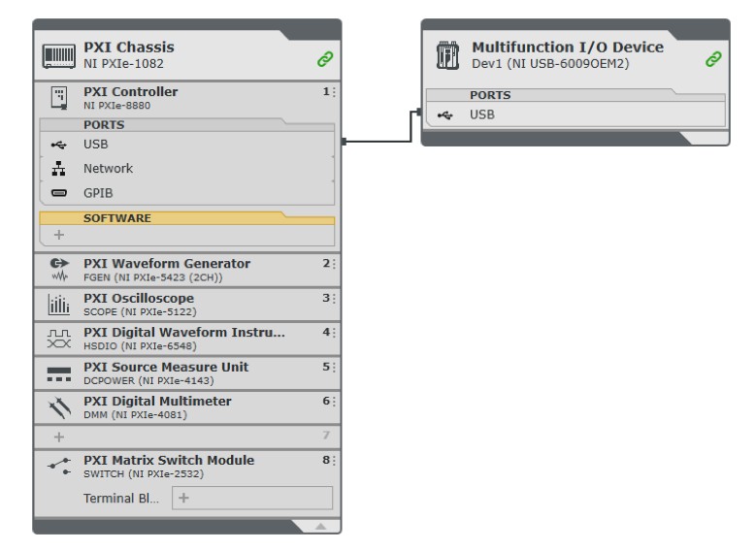The image size is (756, 551).
Task: Collapse the PXI Chassis with the bottom arrow
Action: [320, 527]
